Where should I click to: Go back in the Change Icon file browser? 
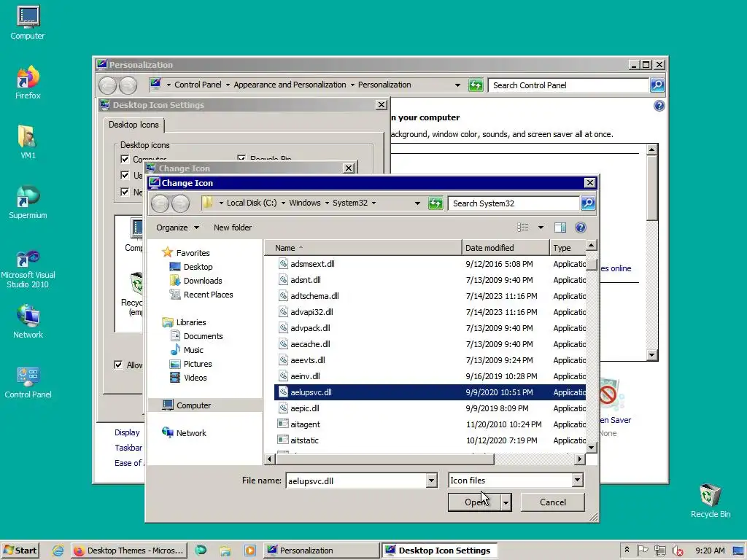coord(160,204)
